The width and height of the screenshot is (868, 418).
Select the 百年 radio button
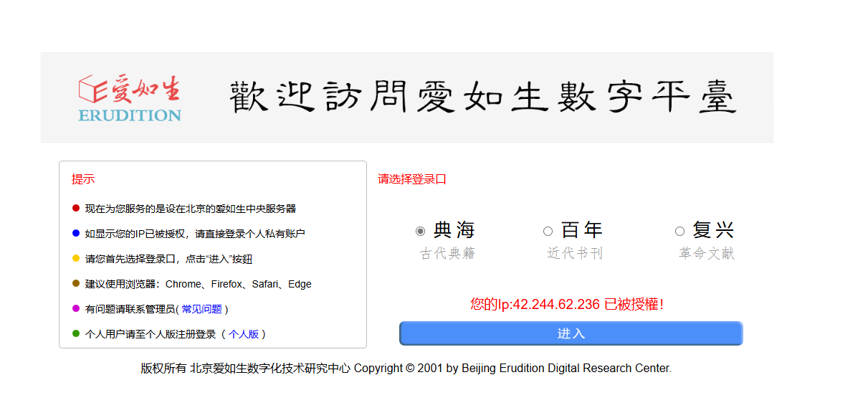pos(548,231)
